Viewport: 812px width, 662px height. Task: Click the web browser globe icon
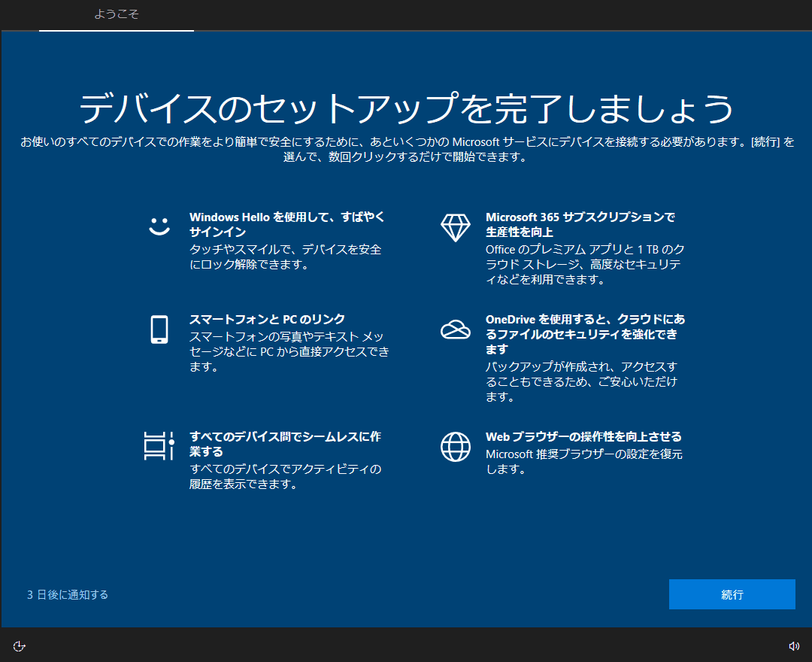tap(455, 447)
